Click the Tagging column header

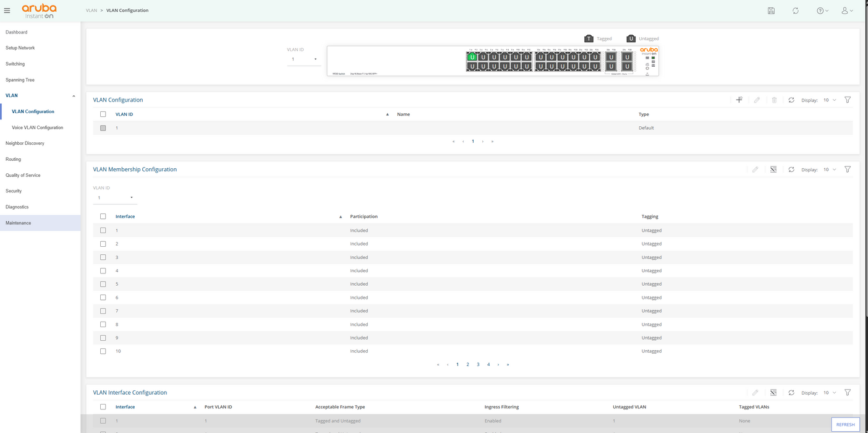pyautogui.click(x=650, y=216)
